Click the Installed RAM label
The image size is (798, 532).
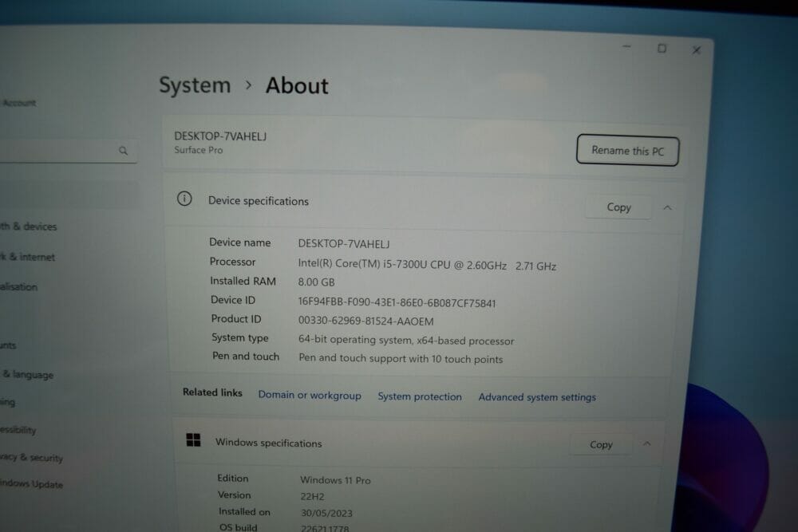click(x=243, y=282)
